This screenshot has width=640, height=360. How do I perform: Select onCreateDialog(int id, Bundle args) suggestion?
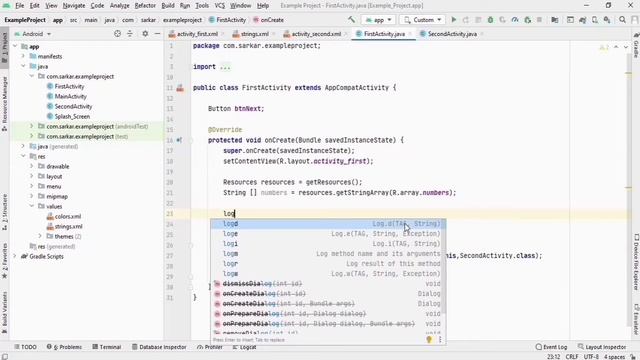click(328, 304)
